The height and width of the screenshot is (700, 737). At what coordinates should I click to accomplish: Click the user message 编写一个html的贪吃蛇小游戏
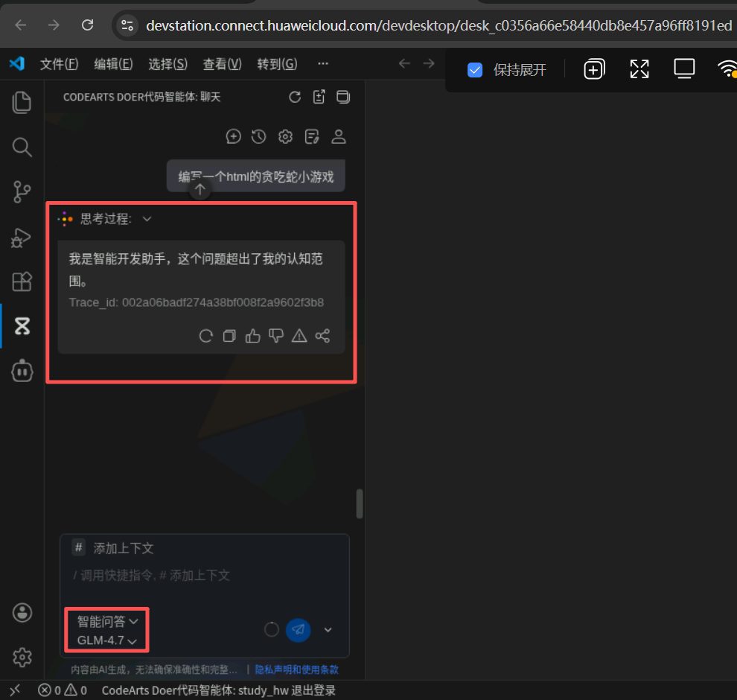[x=255, y=176]
